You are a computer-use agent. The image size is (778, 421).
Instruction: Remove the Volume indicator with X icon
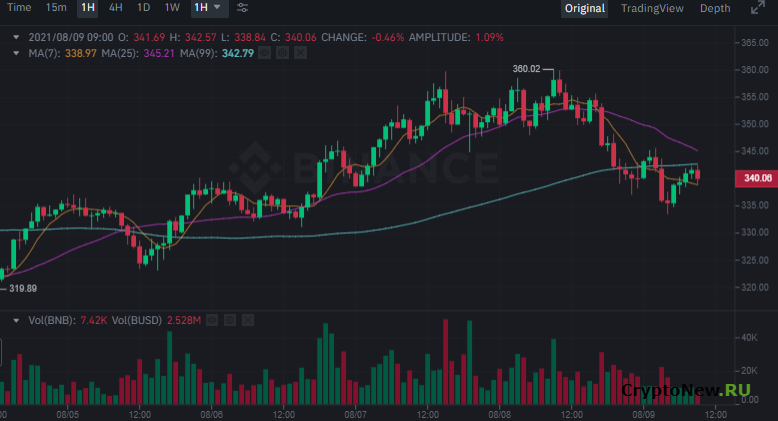[x=248, y=320]
